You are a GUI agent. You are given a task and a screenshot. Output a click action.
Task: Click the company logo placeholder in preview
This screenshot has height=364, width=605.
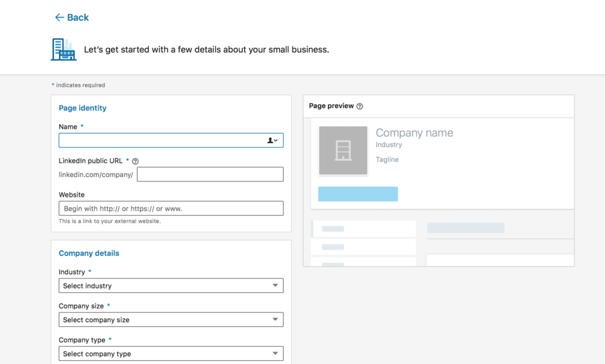click(343, 151)
